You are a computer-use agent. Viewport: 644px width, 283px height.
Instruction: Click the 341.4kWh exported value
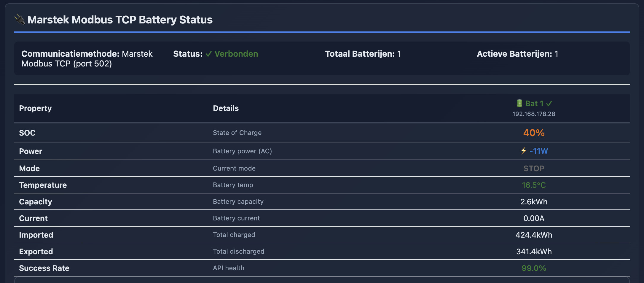point(534,252)
